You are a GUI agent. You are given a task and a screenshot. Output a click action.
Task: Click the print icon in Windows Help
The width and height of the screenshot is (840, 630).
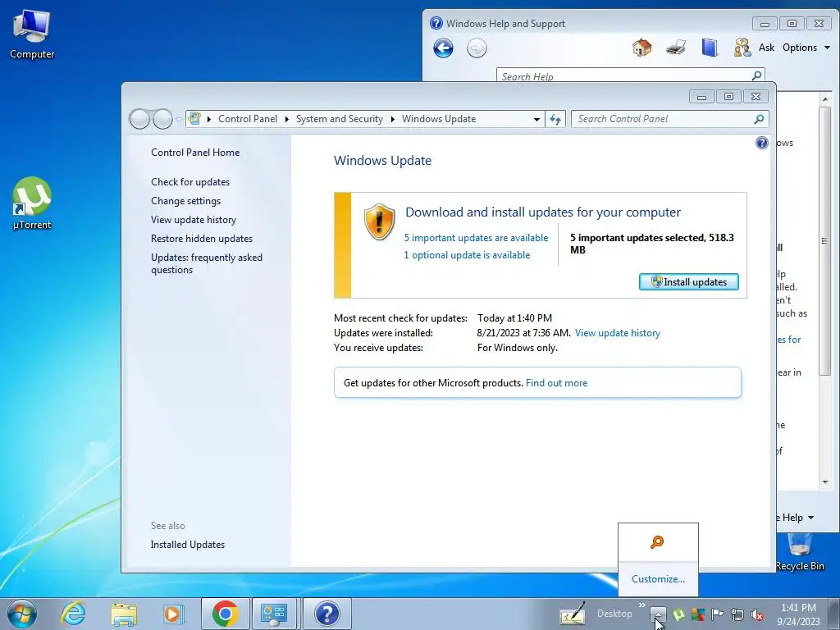[676, 48]
